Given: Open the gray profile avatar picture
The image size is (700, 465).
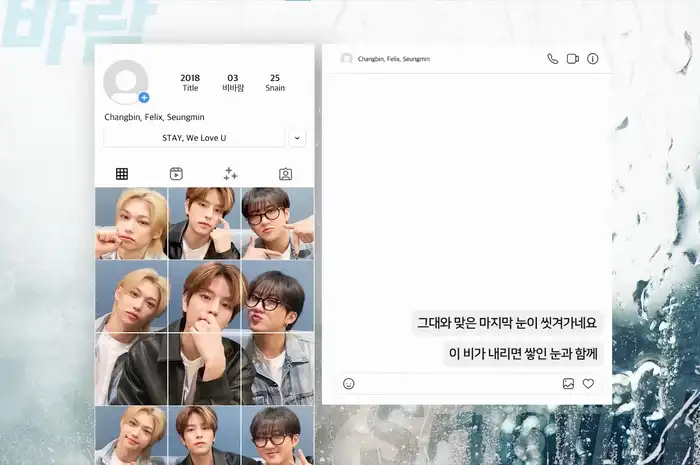Looking at the screenshot, I should 125,82.
